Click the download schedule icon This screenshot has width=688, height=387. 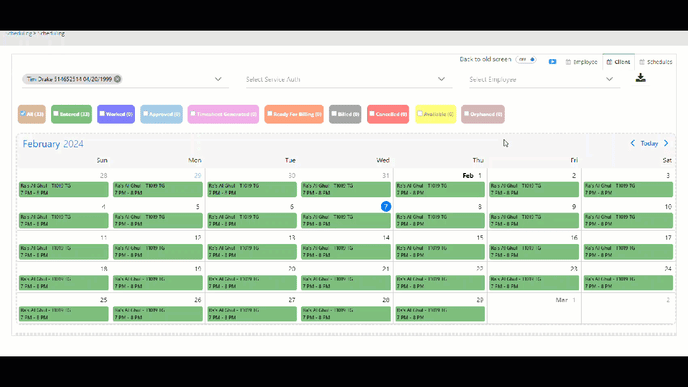[x=640, y=78]
